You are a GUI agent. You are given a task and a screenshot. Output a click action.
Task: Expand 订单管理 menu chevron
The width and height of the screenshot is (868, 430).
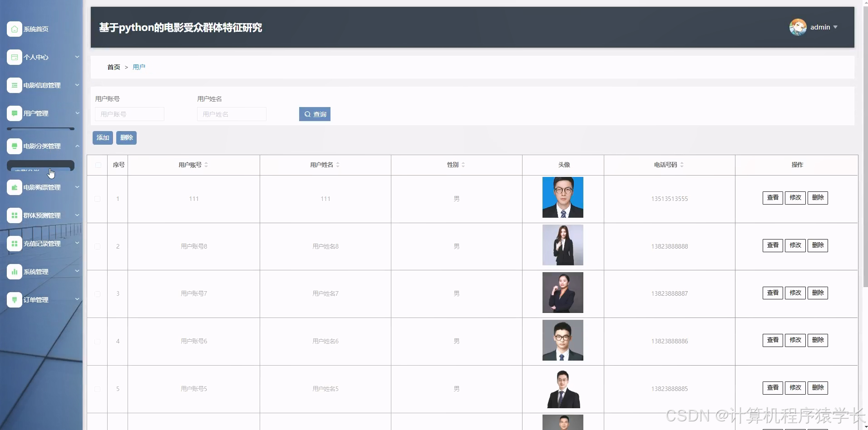77,299
